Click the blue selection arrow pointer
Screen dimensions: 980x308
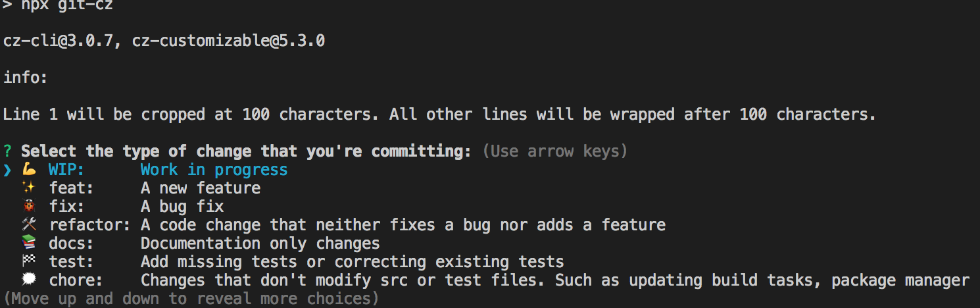7,170
